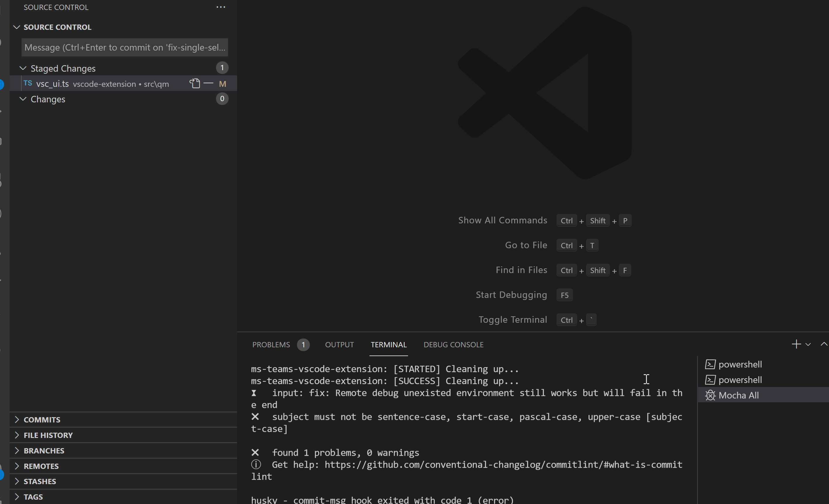The image size is (829, 504).
Task: Select first powershell terminal
Action: click(763, 364)
